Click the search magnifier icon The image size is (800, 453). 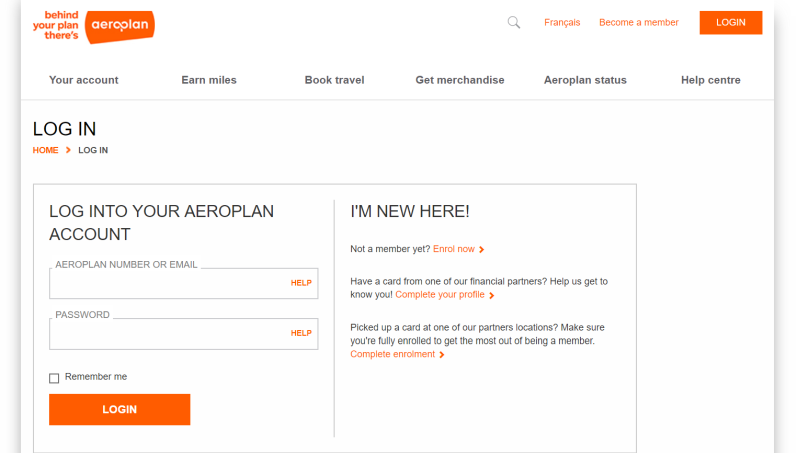514,22
